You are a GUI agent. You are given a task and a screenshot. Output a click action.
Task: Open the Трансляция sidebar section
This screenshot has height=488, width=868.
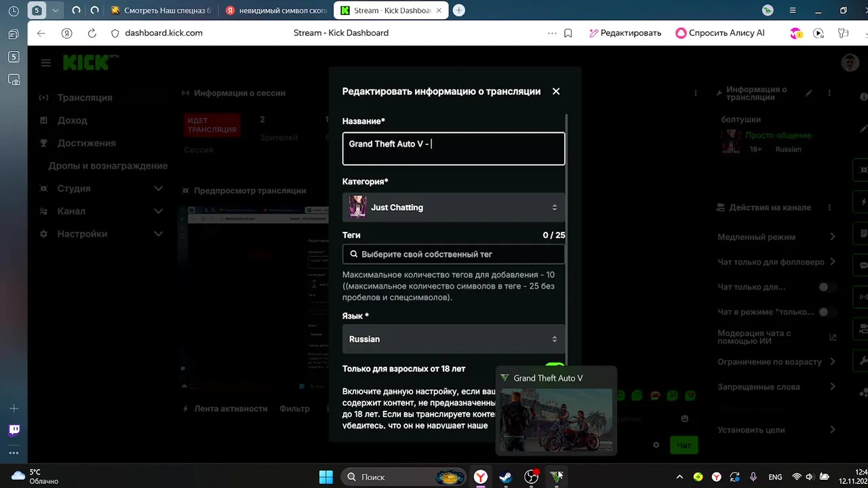(x=85, y=98)
